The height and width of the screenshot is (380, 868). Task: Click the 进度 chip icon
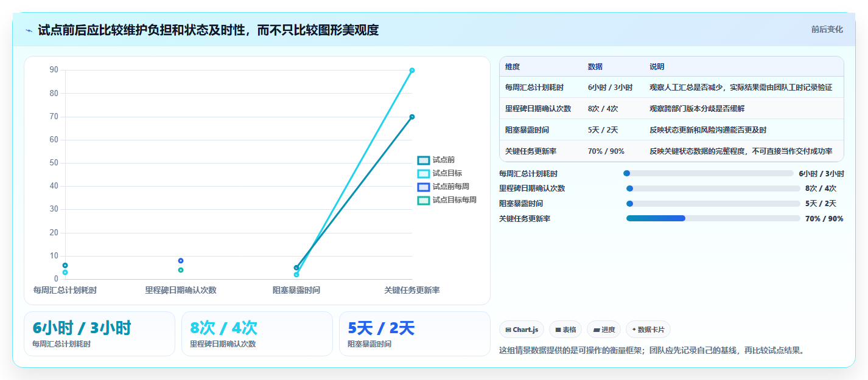pos(597,330)
